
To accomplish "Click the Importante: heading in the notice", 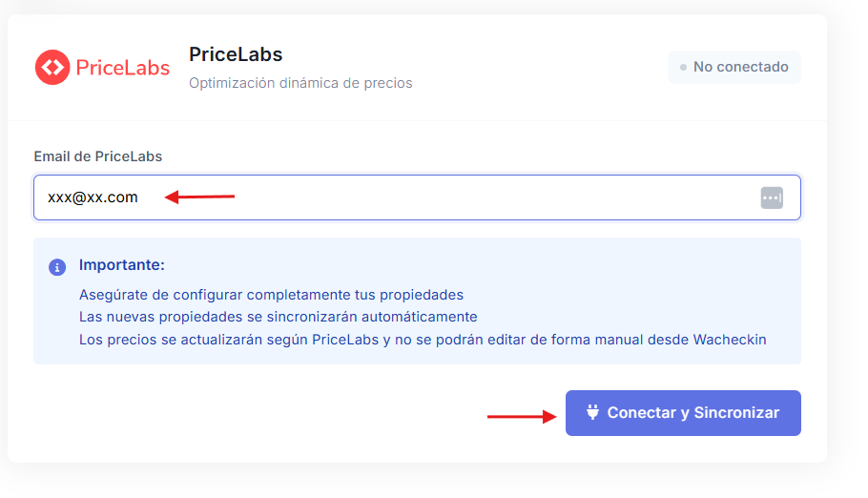I will [x=122, y=264].
